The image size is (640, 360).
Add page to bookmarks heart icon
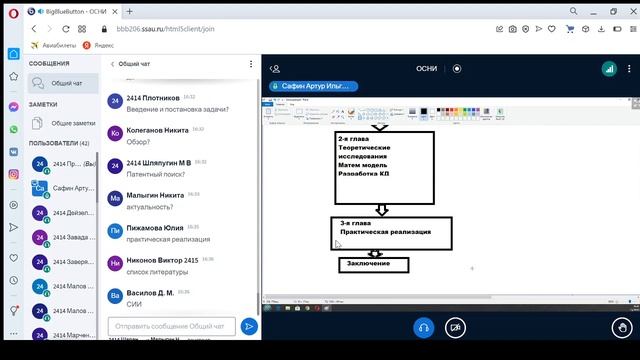click(551, 29)
